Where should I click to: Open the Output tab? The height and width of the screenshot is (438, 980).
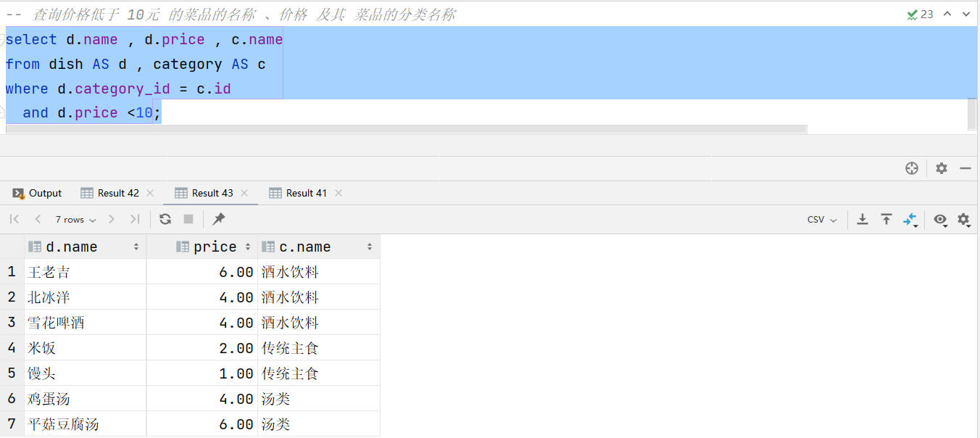tap(38, 193)
